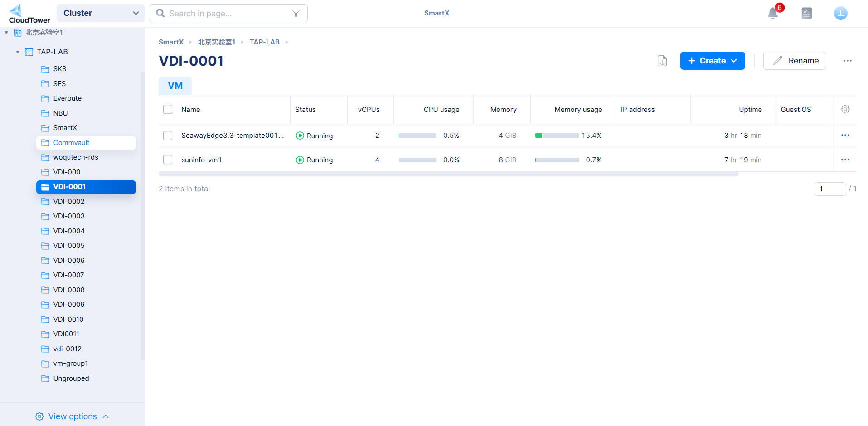Open the task list icon in header
This screenshot has height=426, width=868.
tap(806, 14)
